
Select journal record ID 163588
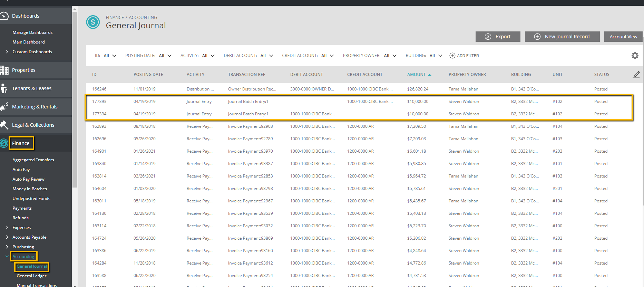coord(99,276)
